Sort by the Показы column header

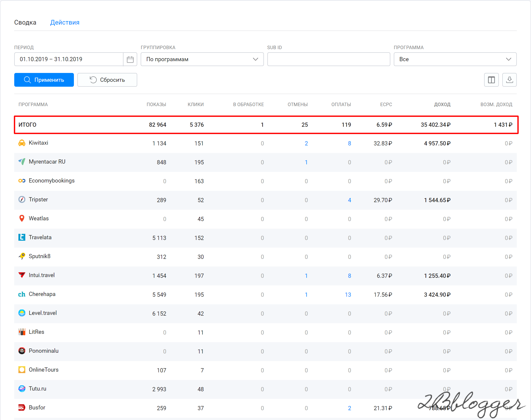(x=156, y=104)
